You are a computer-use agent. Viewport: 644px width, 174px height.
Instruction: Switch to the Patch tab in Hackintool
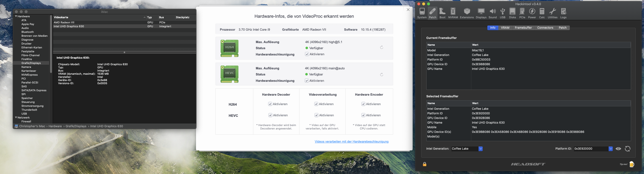pyautogui.click(x=563, y=28)
